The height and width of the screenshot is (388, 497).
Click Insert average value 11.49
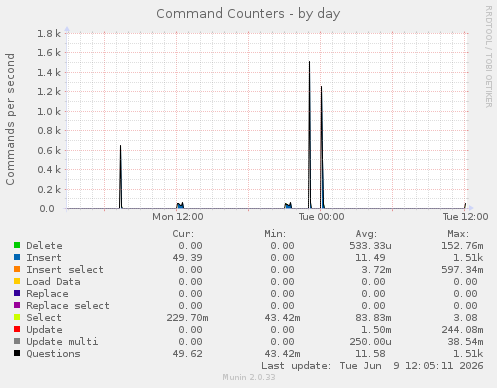[370, 258]
